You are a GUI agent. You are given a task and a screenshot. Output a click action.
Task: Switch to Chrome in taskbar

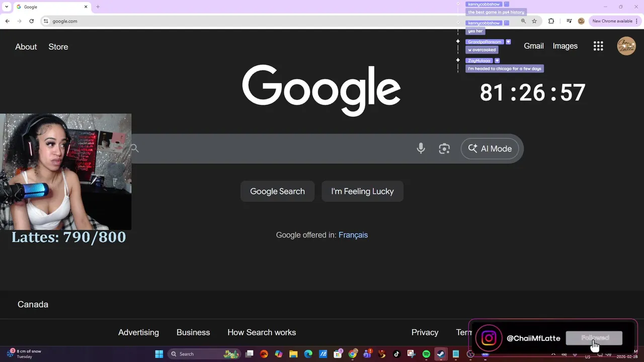click(353, 354)
